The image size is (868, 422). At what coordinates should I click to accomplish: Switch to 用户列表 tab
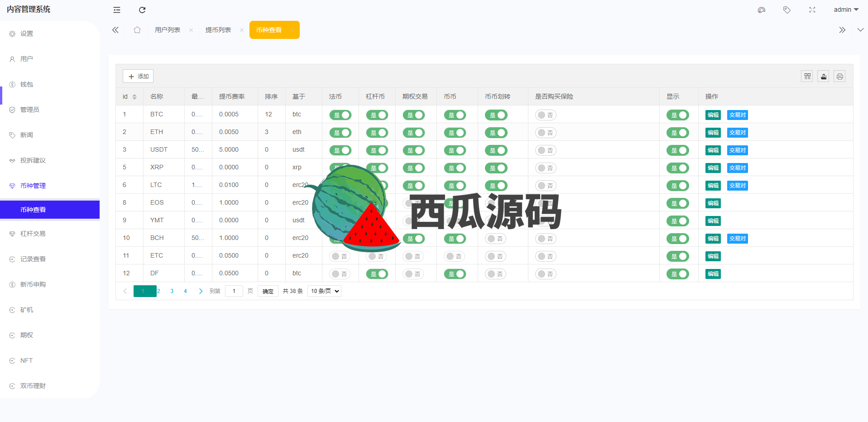pyautogui.click(x=168, y=30)
